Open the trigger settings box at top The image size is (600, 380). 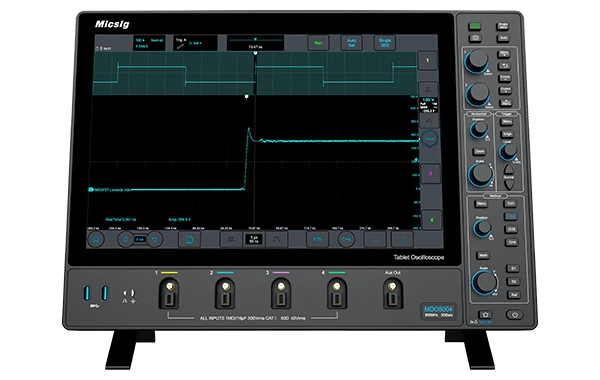195,43
